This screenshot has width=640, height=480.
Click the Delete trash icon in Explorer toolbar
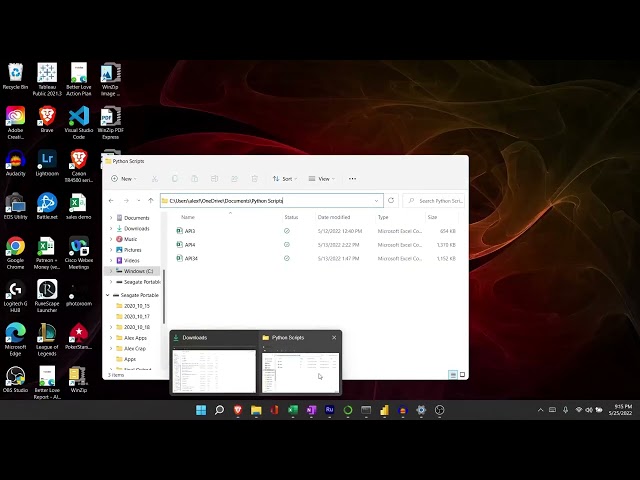coord(254,179)
